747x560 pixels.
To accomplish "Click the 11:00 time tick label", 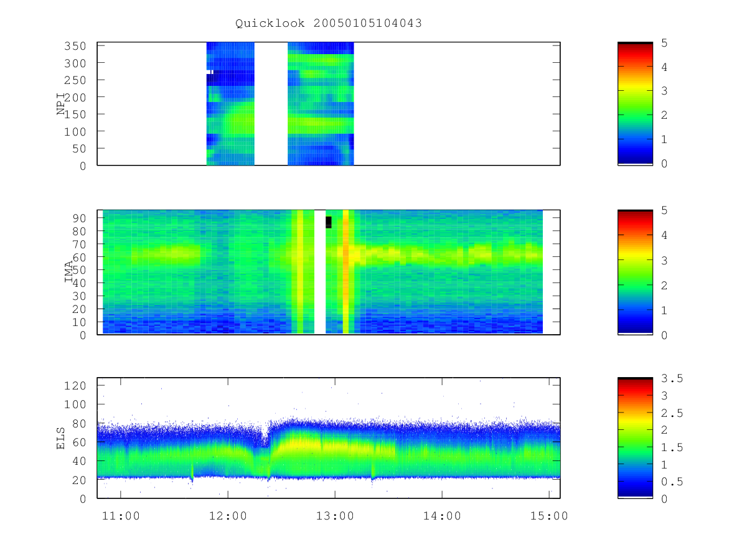I will click(120, 516).
